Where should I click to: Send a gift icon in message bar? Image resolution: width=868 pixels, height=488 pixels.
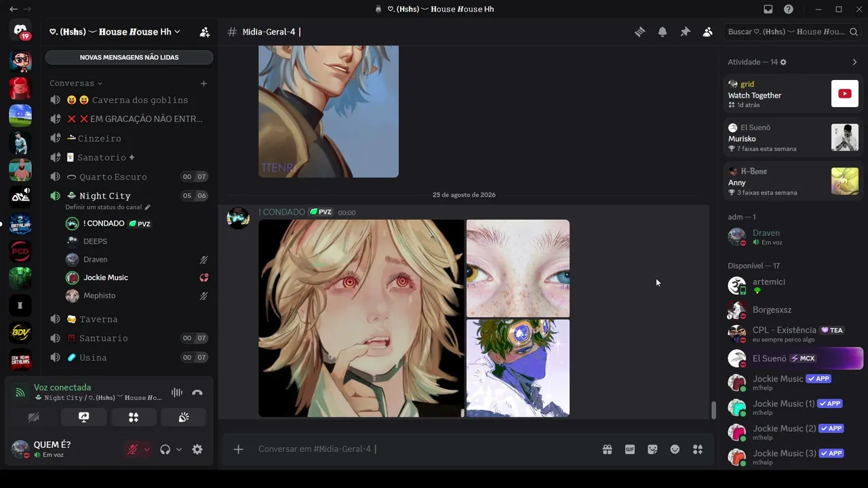pyautogui.click(x=607, y=449)
